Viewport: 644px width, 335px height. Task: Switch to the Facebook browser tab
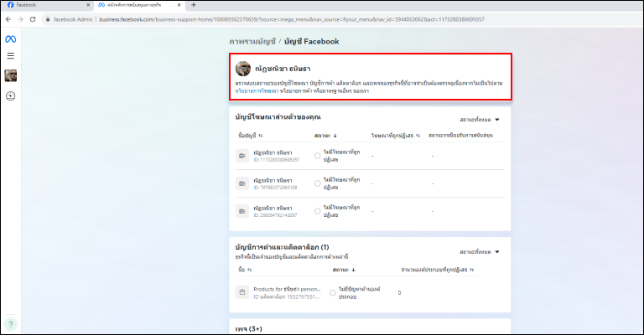click(x=48, y=5)
